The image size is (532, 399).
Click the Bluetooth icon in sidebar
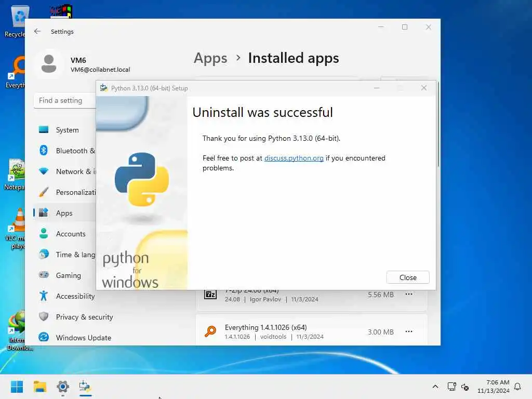point(44,150)
